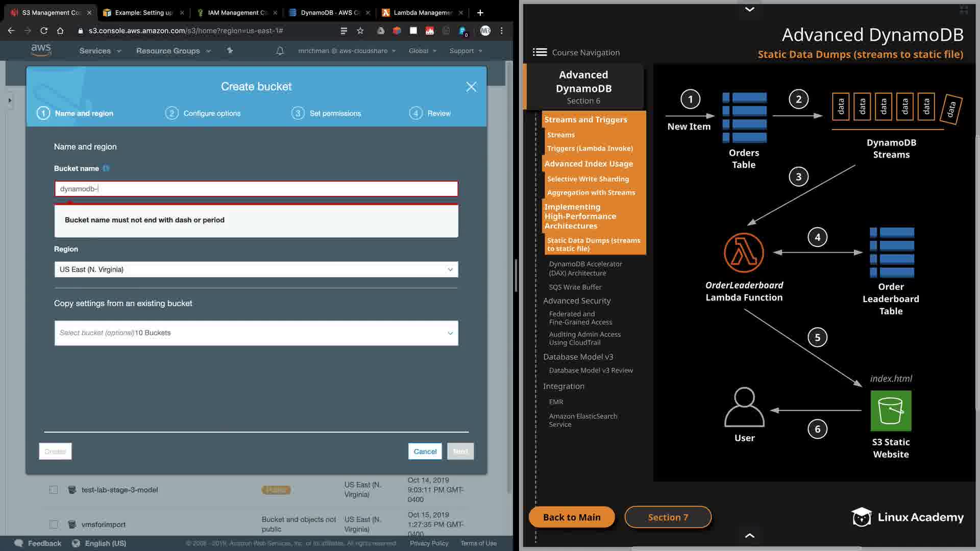Open the Services menu
This screenshot has width=980, height=551.
click(x=100, y=51)
